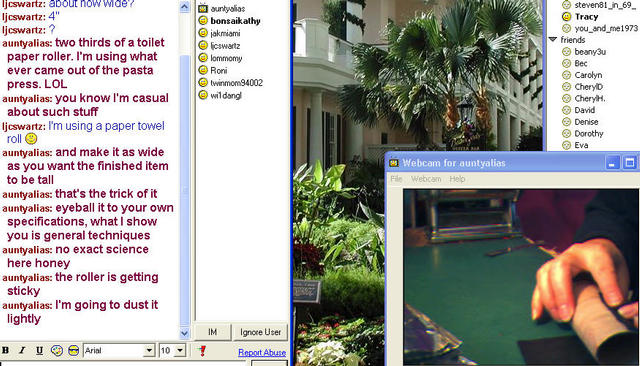Toggle Italic text formatting
This screenshot has height=366, width=640.
22,350
